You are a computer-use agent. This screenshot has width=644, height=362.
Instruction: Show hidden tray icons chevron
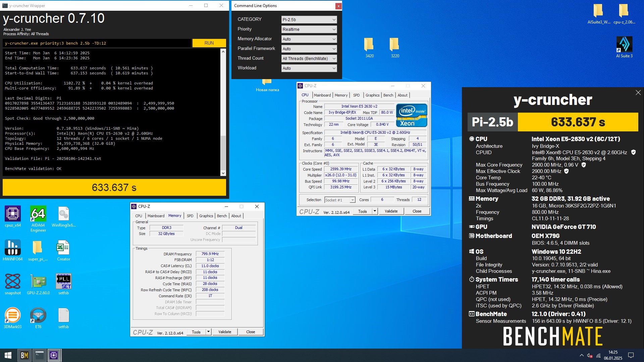(x=582, y=355)
